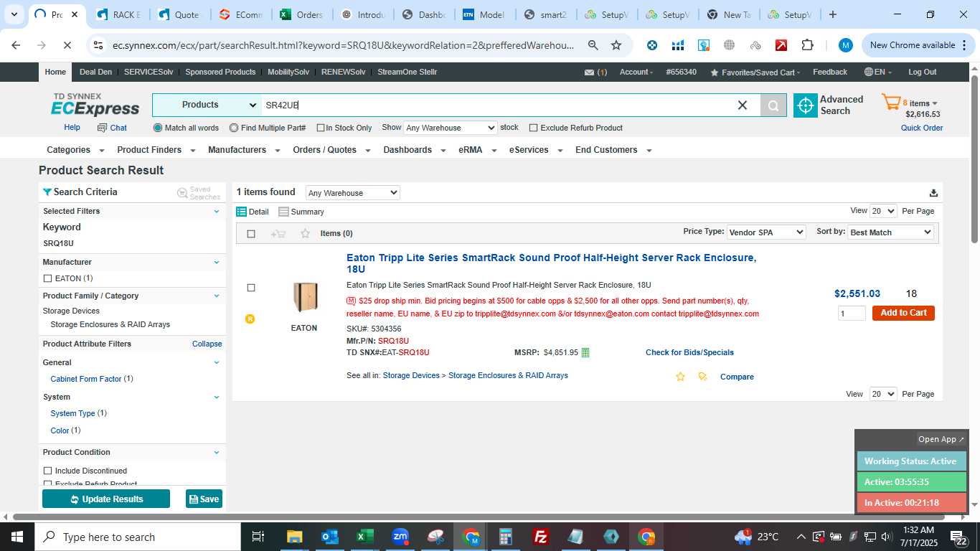The height and width of the screenshot is (551, 980).
Task: Click the tag icon beside Compare
Action: (702, 377)
